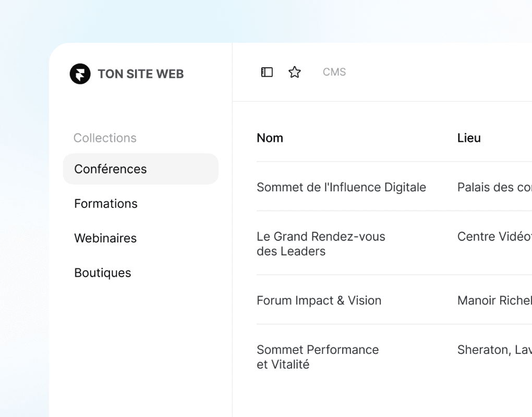532x417 pixels.
Task: Sort by the Lieu column header
Action: tap(468, 138)
